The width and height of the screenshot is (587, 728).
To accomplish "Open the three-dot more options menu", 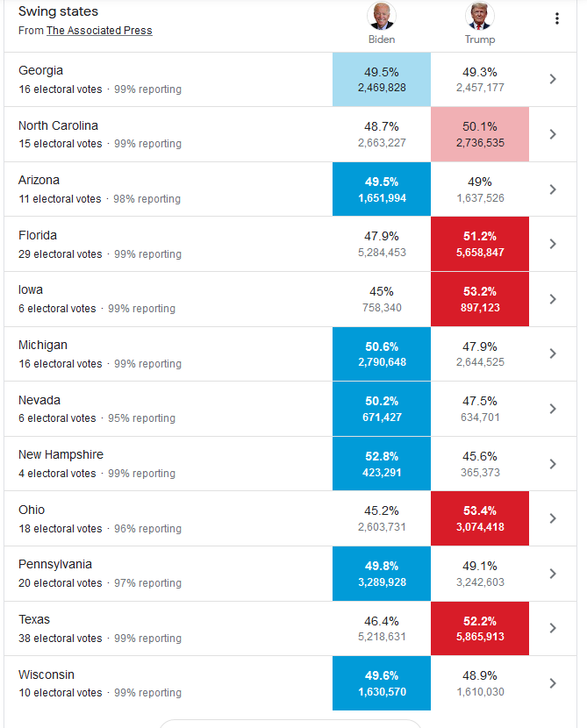I will click(x=556, y=19).
